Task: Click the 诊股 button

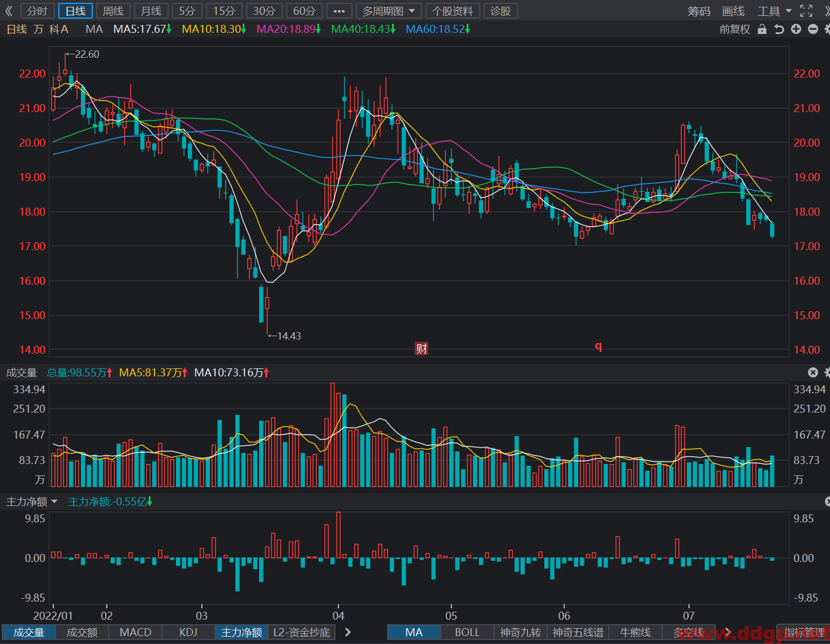Action: (x=501, y=11)
